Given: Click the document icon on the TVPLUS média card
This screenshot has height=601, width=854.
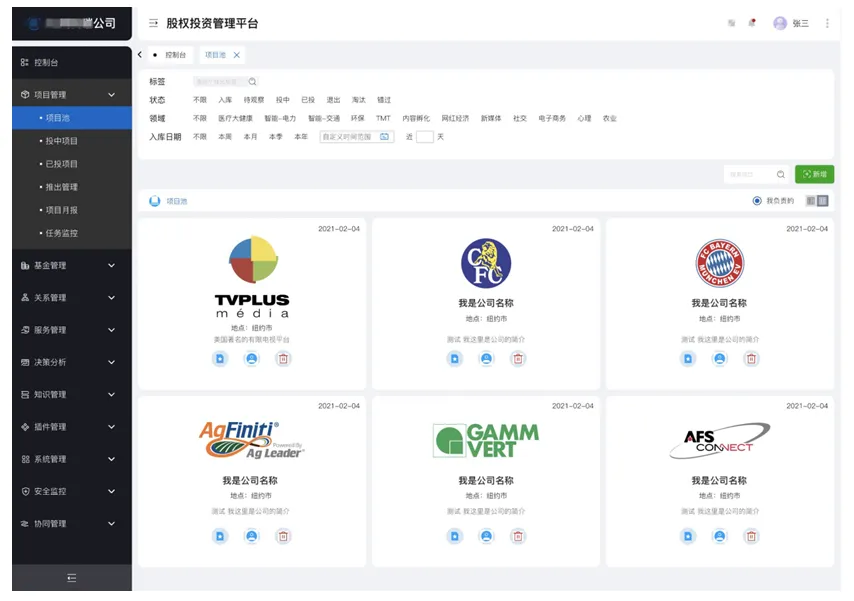Looking at the screenshot, I should pos(220,359).
